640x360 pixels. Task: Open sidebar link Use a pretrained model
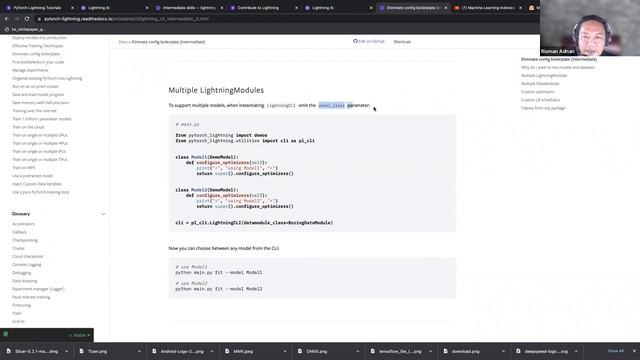click(x=33, y=176)
